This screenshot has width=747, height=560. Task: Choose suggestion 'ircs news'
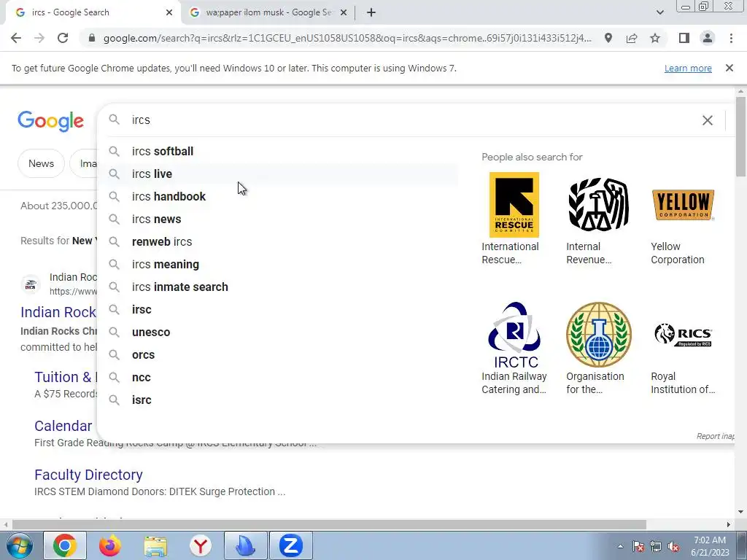(277, 219)
